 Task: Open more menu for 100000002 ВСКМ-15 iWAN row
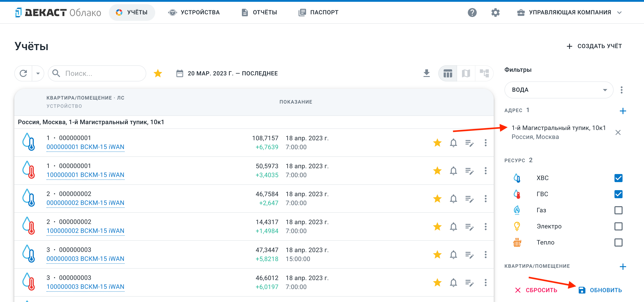click(x=485, y=227)
